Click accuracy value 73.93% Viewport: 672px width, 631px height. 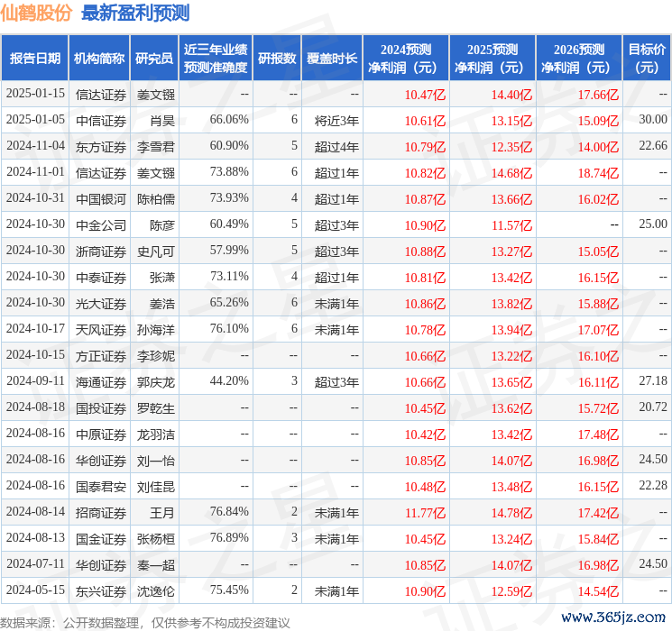[x=229, y=198]
